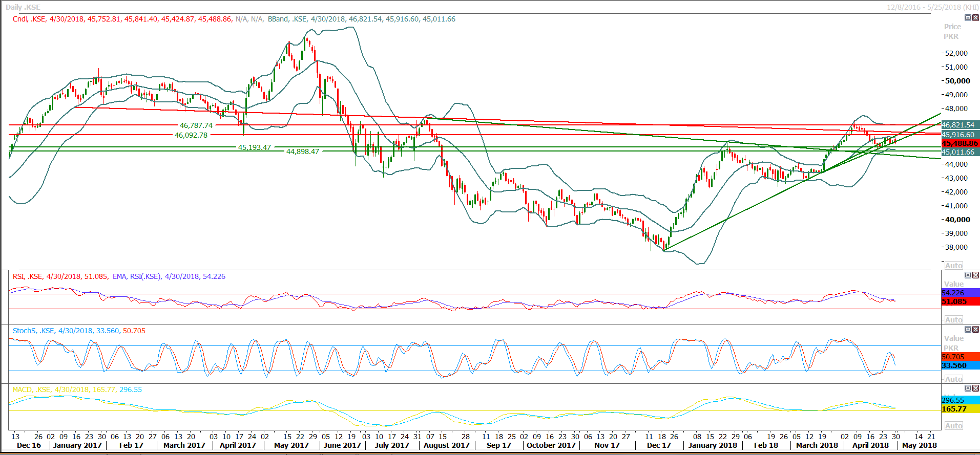This screenshot has height=455, width=980.
Task: Maximize the main price chart pane
Action: [968, 18]
